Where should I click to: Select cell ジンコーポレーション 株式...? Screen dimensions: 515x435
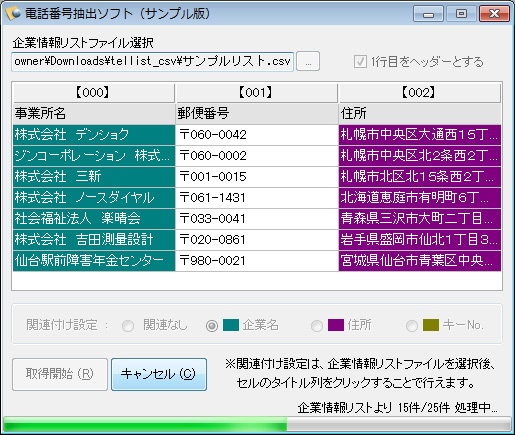(94, 156)
